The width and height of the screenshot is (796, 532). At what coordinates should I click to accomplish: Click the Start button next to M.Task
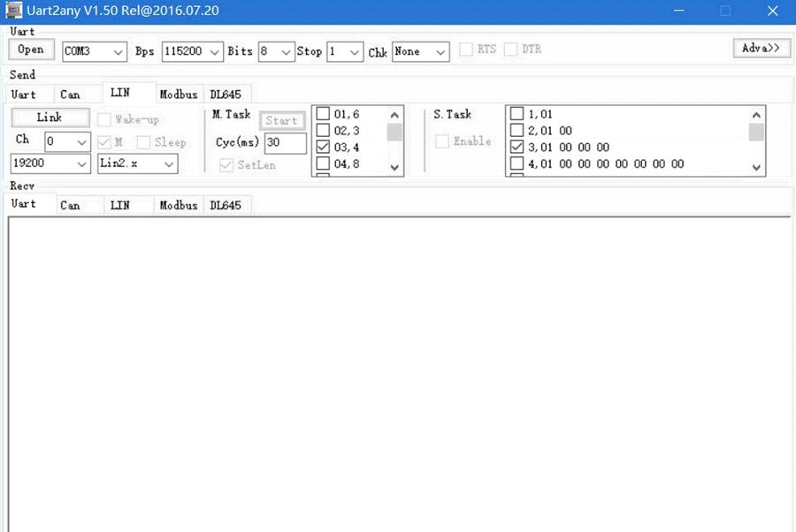(x=282, y=120)
